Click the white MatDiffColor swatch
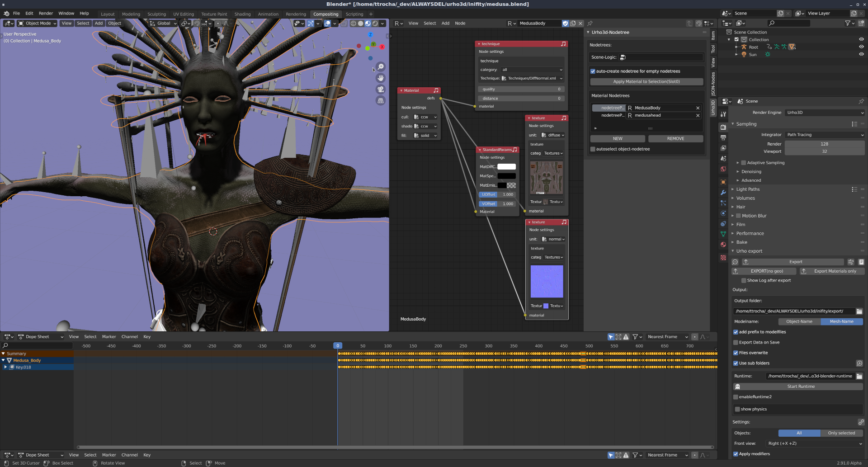The width and height of the screenshot is (868, 467). 506,167
